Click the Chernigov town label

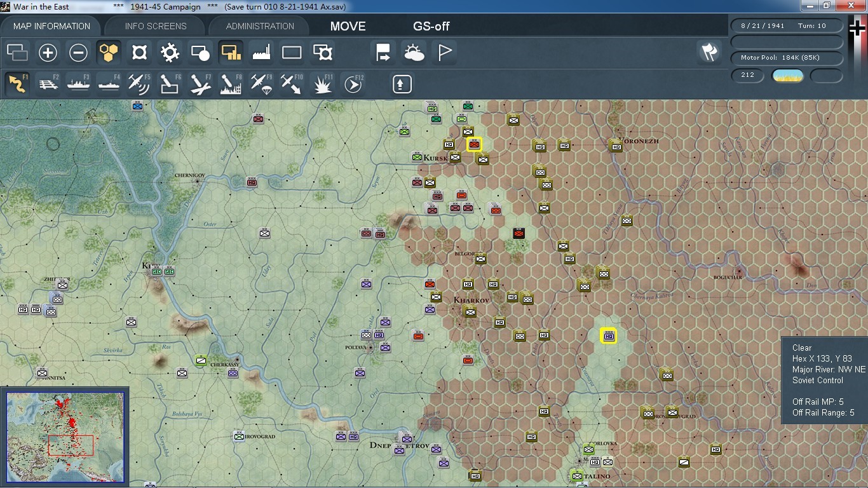(x=190, y=175)
